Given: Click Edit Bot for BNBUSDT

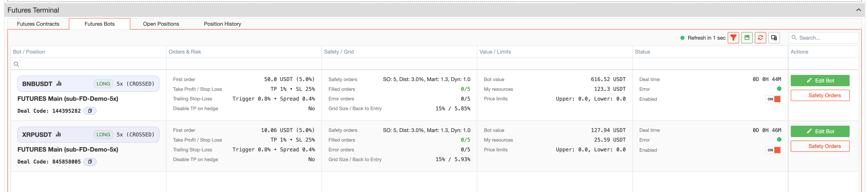Looking at the screenshot, I should tap(820, 80).
